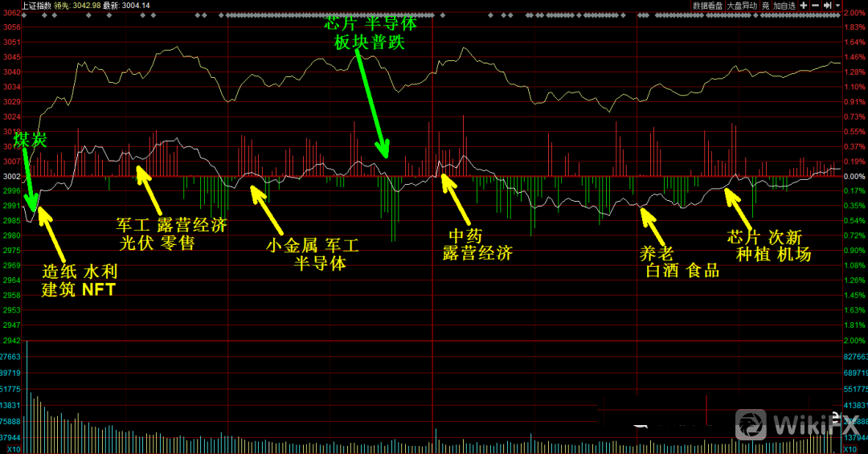Viewport: 868px width, 454px height.
Task: Click the 芯片 次新 种植 机场 annotation
Action: coord(768,246)
